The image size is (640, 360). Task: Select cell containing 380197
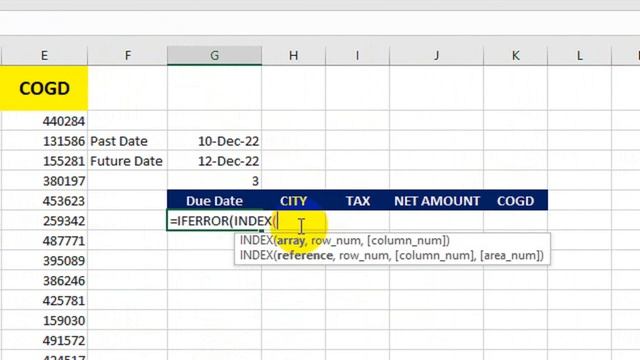[x=44, y=181]
